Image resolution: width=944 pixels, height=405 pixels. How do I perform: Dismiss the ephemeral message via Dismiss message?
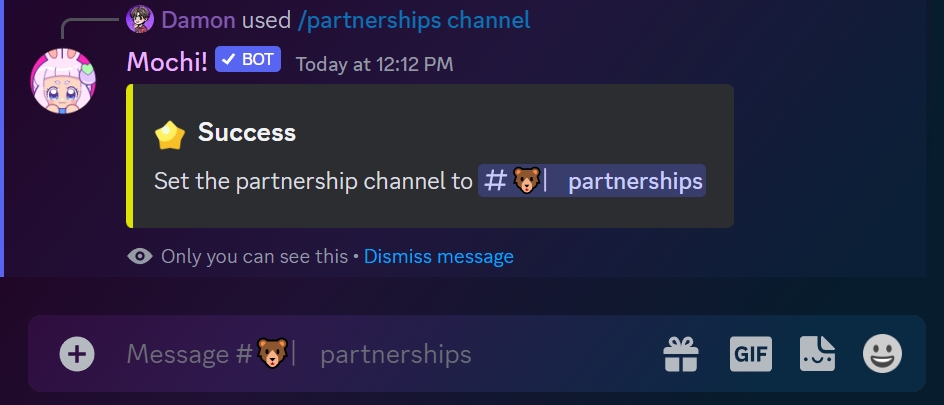tap(438, 257)
